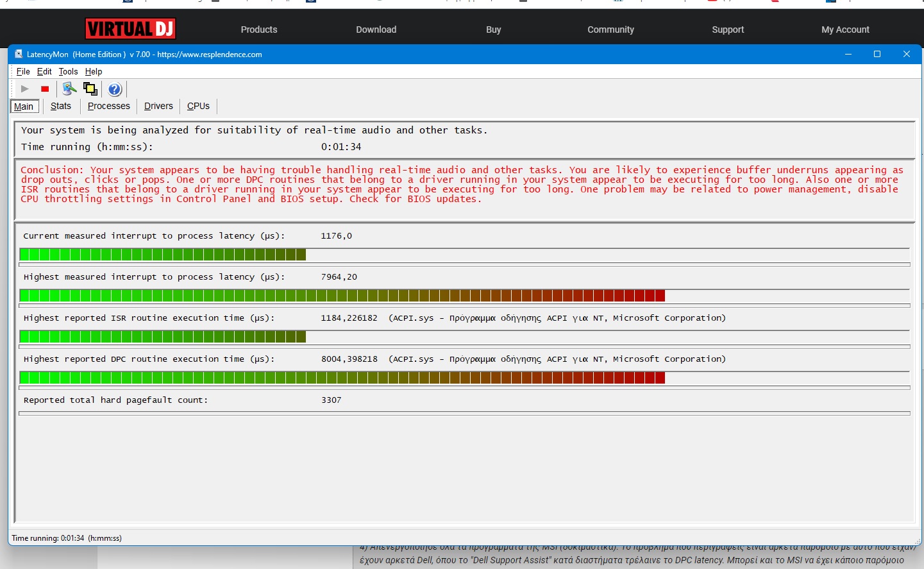Click the highest interrupt to process latency bar
Screen dimensions: 924x569
[x=464, y=296]
